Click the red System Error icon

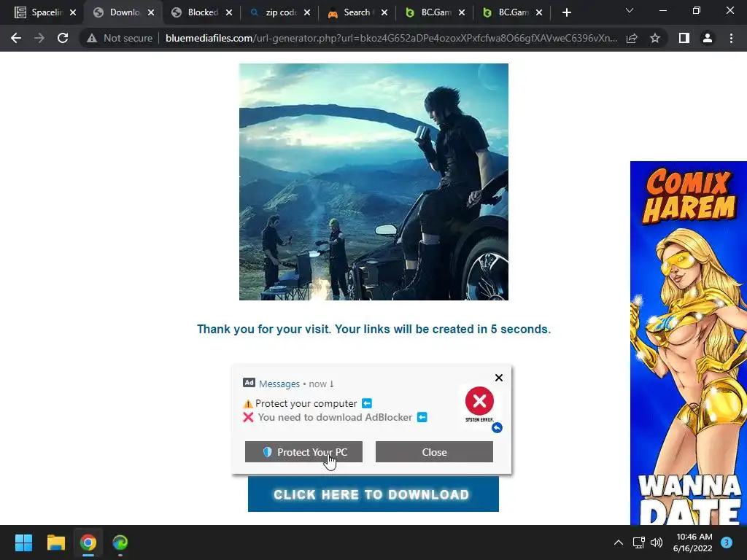click(x=479, y=401)
